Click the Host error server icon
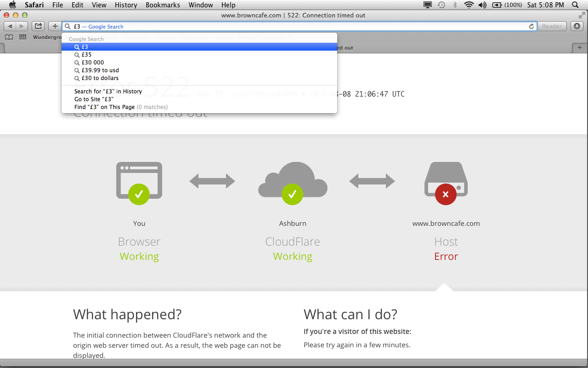 [446, 183]
